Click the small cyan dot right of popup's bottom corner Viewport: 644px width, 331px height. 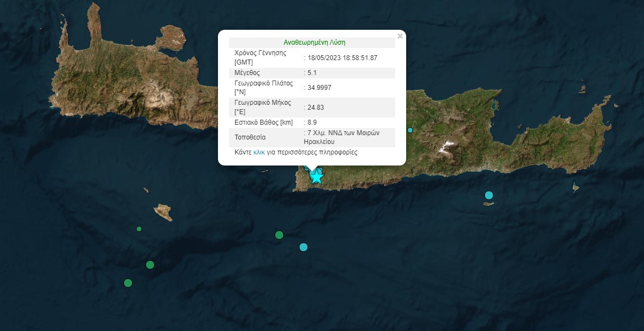click(x=410, y=130)
